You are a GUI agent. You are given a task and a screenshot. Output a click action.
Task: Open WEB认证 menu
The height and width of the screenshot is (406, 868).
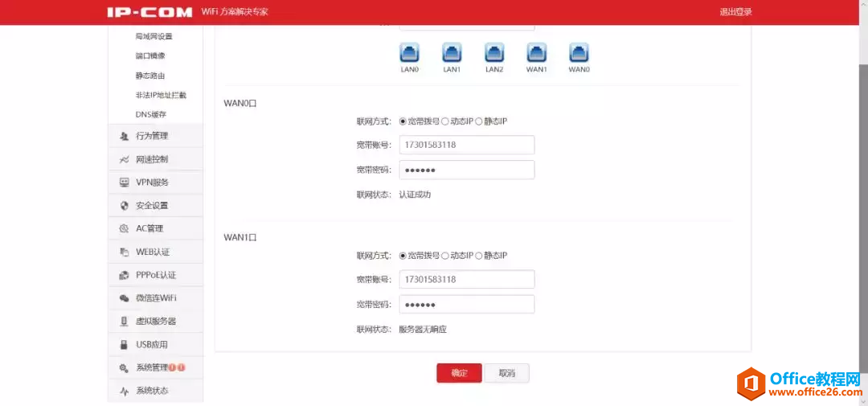(156, 252)
